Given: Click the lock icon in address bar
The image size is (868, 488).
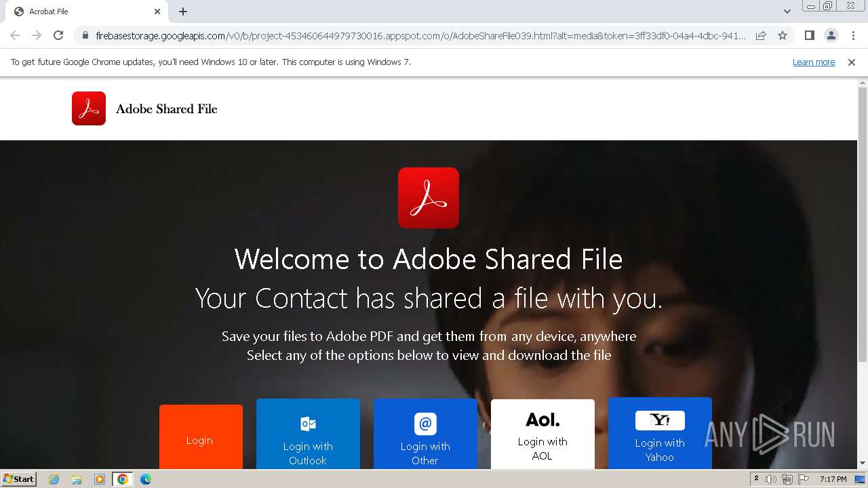Looking at the screenshot, I should pos(85,35).
